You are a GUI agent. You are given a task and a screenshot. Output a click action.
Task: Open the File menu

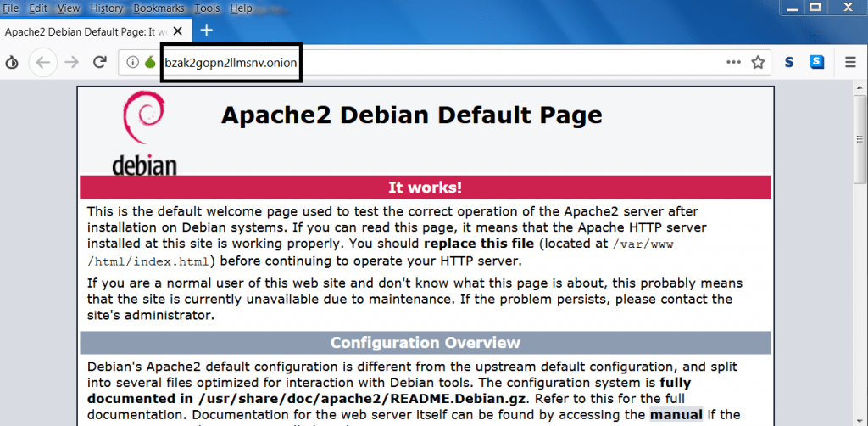[10, 8]
